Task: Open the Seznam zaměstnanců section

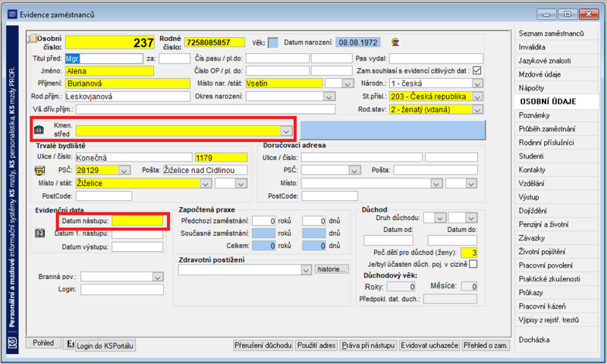Action: point(551,33)
